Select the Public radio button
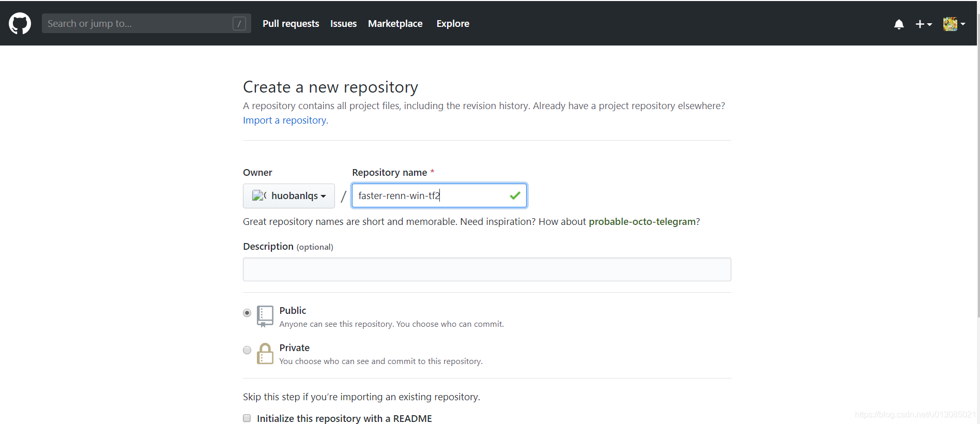 [247, 313]
